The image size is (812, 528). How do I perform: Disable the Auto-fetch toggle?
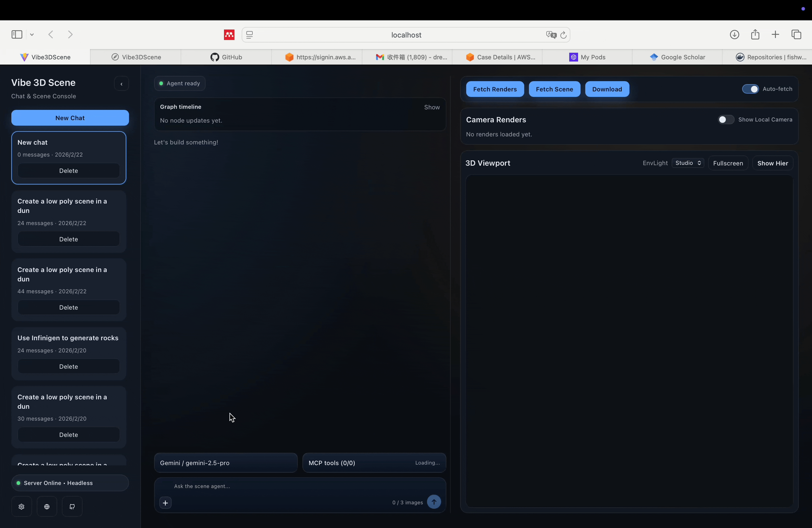(x=750, y=89)
